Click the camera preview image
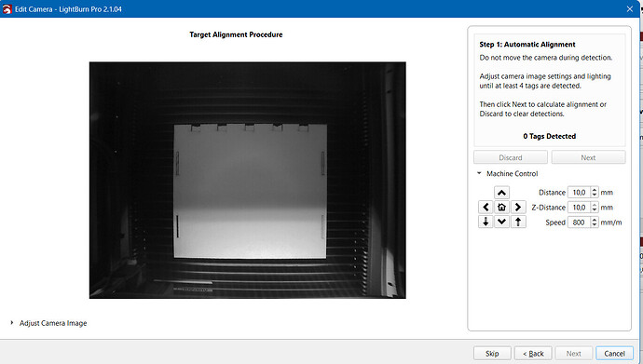The image size is (643, 364). click(248, 181)
